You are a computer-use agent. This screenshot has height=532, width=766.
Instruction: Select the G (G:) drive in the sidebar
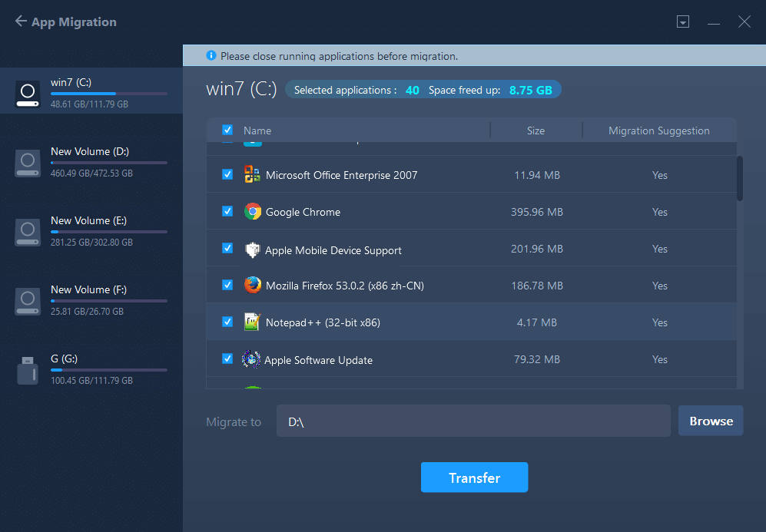91,369
